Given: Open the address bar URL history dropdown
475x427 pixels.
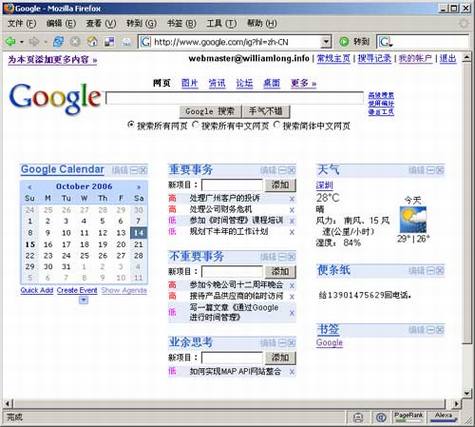Looking at the screenshot, I should coord(326,42).
